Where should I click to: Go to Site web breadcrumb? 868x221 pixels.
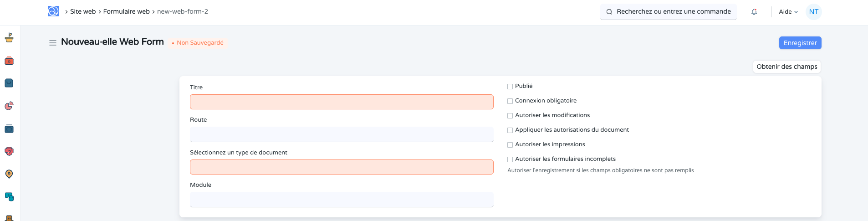tap(83, 11)
